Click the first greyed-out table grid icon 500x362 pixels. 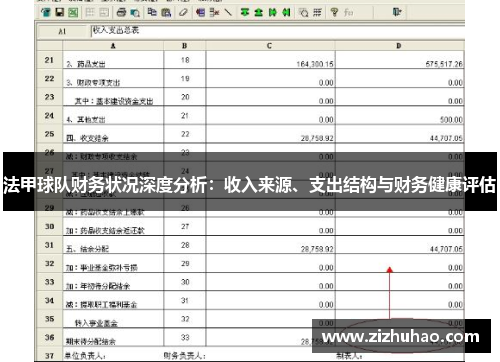[90, 13]
